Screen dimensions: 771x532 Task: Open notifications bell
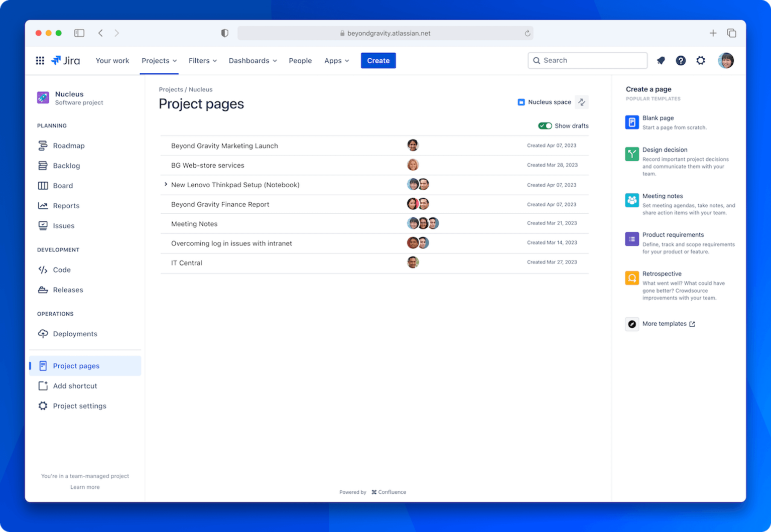pyautogui.click(x=661, y=60)
